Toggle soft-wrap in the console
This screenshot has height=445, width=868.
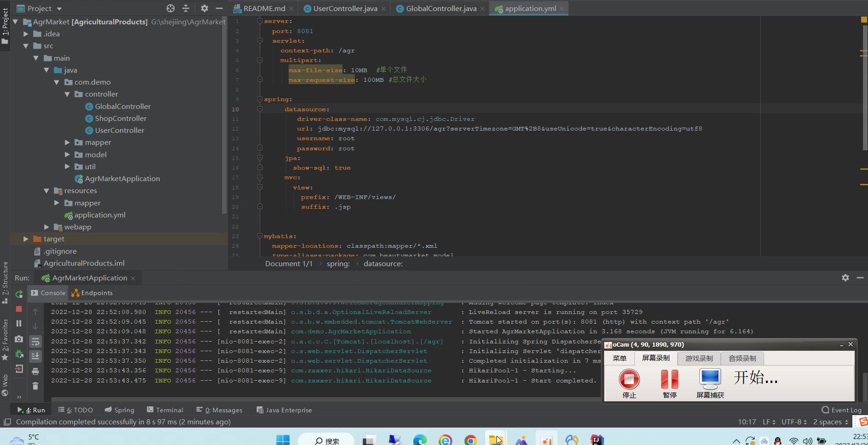tap(35, 342)
